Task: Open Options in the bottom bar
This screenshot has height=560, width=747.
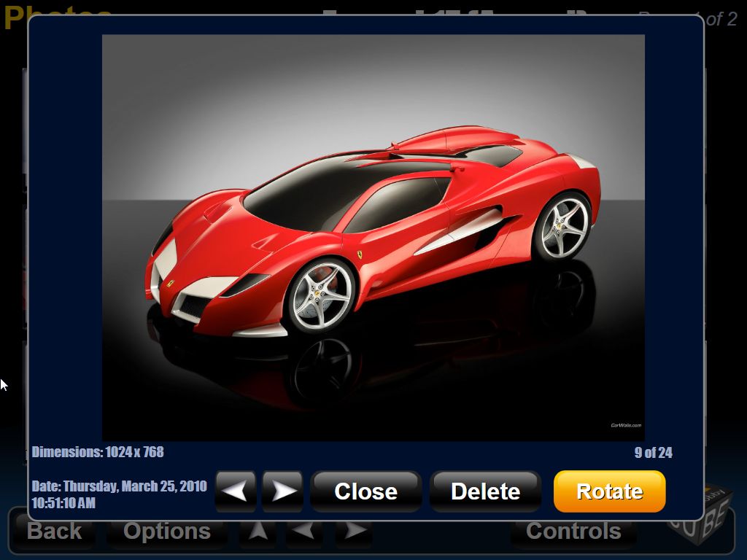Action: point(167,532)
